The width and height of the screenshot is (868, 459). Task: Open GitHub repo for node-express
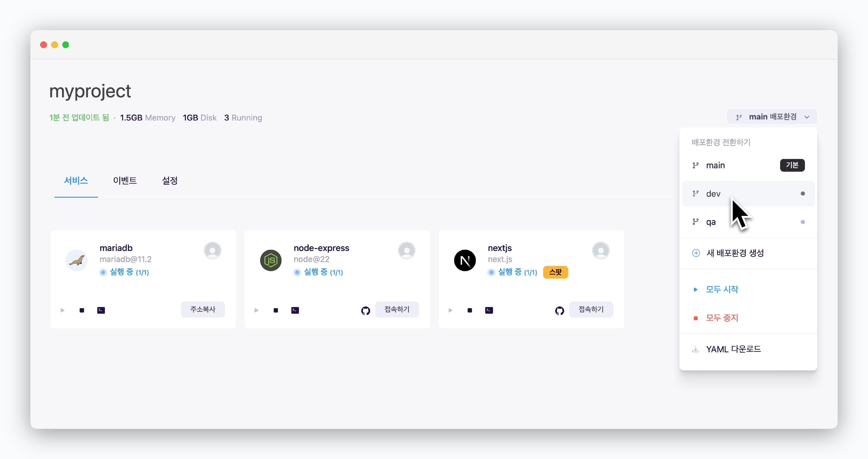tap(365, 310)
